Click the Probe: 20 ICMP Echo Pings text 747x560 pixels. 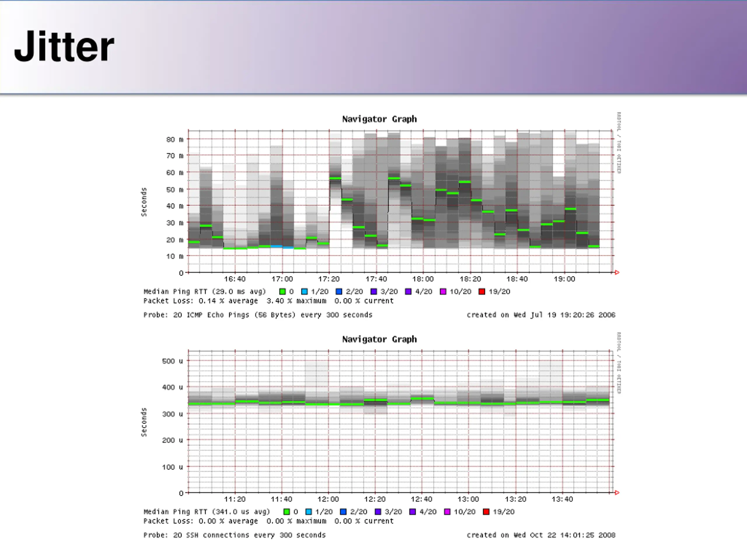tap(258, 315)
